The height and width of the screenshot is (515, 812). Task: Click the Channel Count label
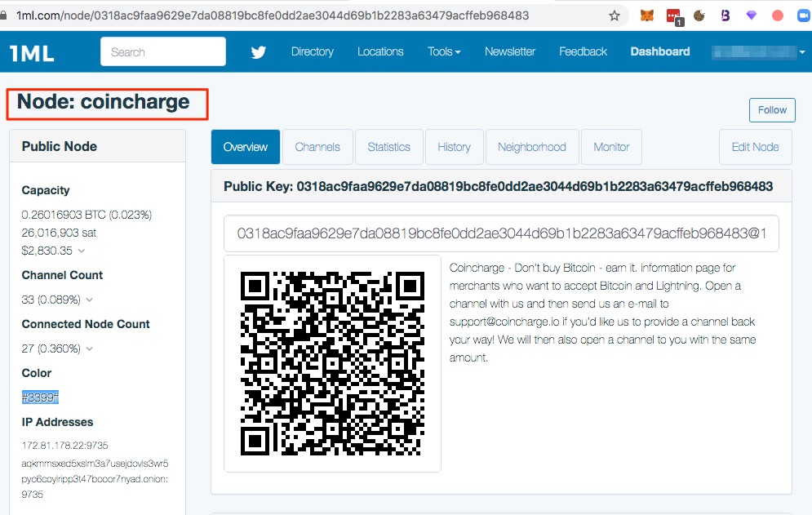pyautogui.click(x=62, y=275)
